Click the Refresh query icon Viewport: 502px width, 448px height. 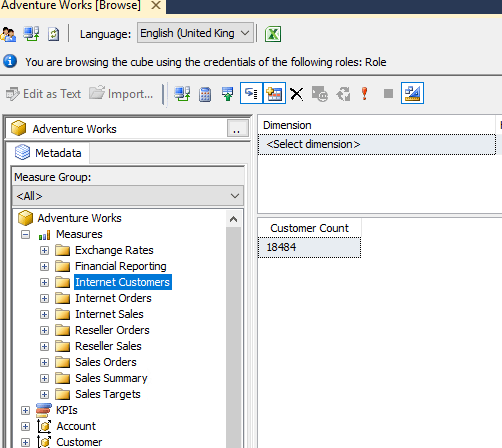pyautogui.click(x=343, y=94)
